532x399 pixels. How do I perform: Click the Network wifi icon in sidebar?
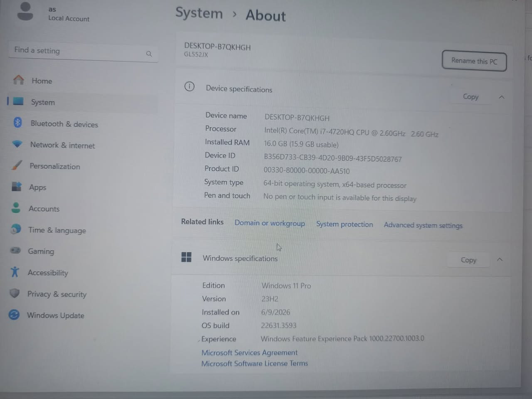click(17, 144)
